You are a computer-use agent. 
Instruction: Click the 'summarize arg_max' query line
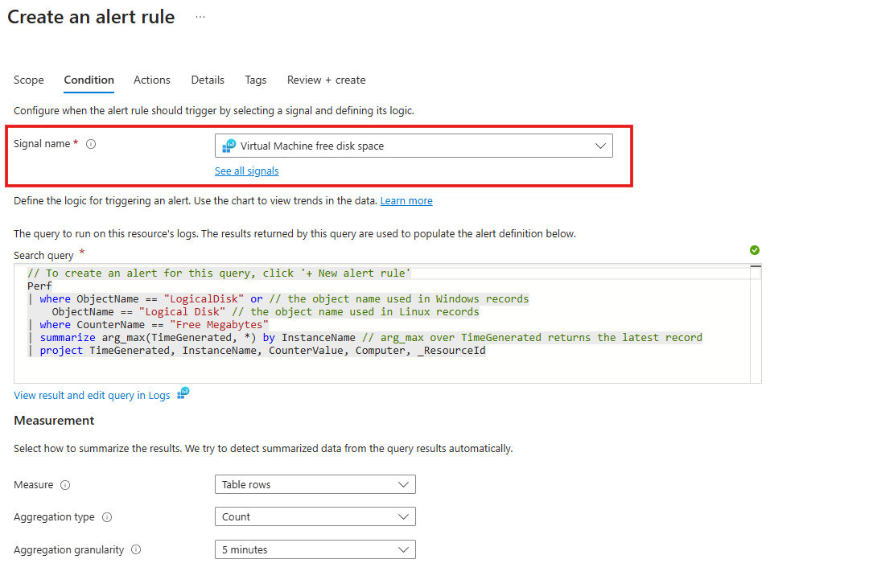364,337
